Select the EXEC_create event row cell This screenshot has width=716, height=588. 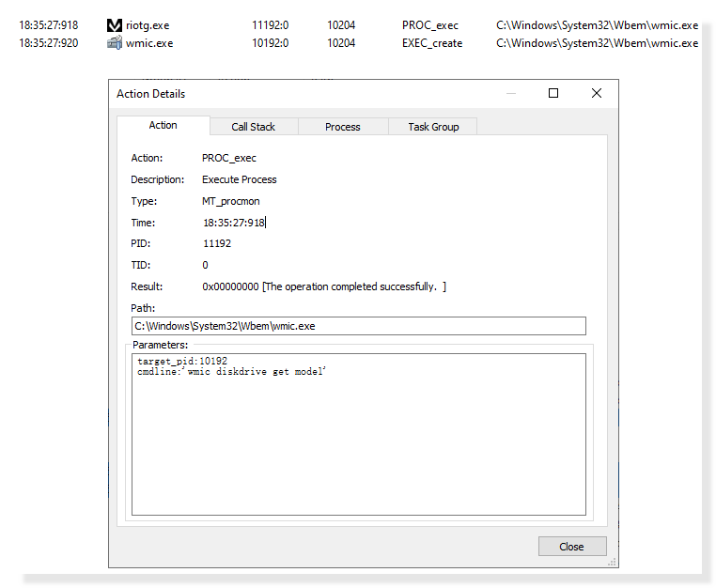click(432, 43)
